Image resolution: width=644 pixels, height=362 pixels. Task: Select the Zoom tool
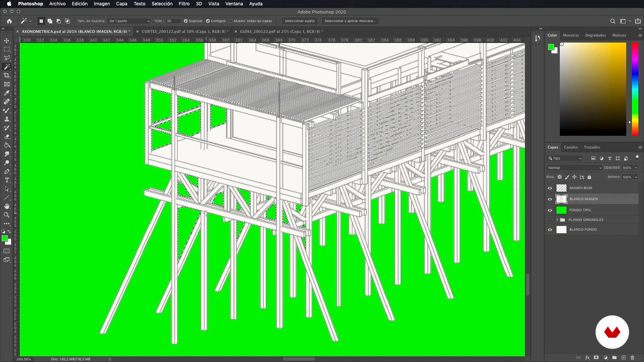coord(7,215)
